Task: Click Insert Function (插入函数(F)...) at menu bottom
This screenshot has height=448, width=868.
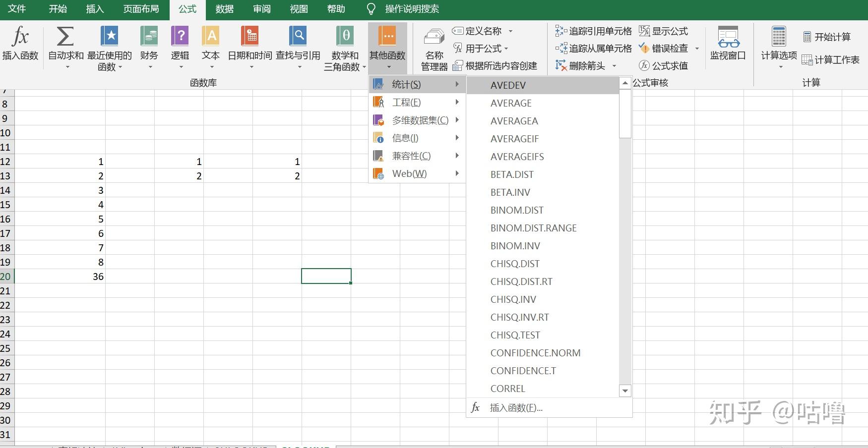Action: click(549, 408)
